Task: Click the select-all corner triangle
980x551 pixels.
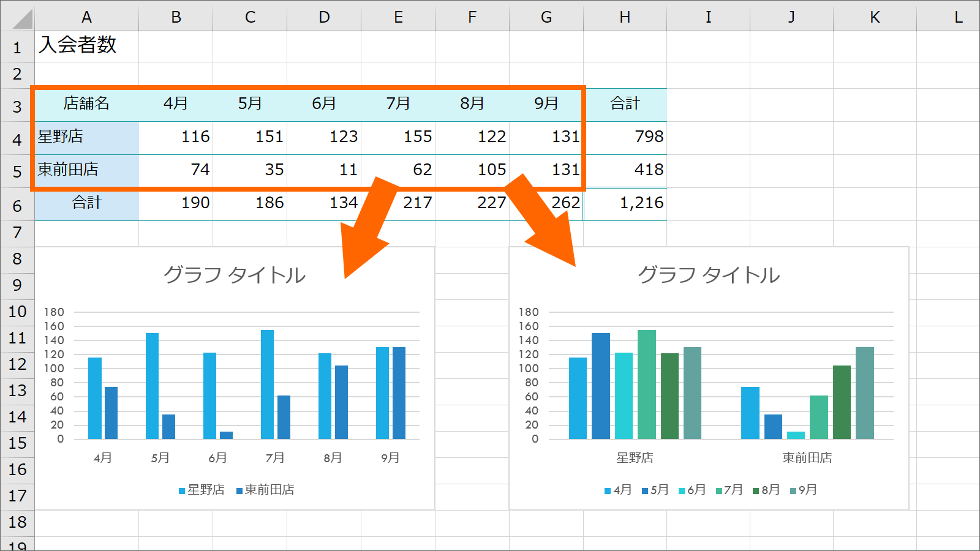Action: pos(23,18)
